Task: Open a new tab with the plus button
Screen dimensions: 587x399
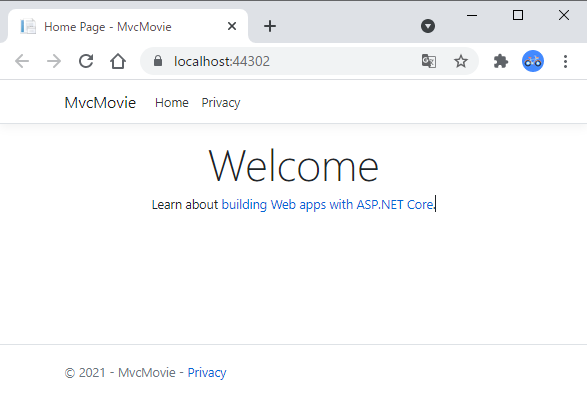Action: pos(270,26)
